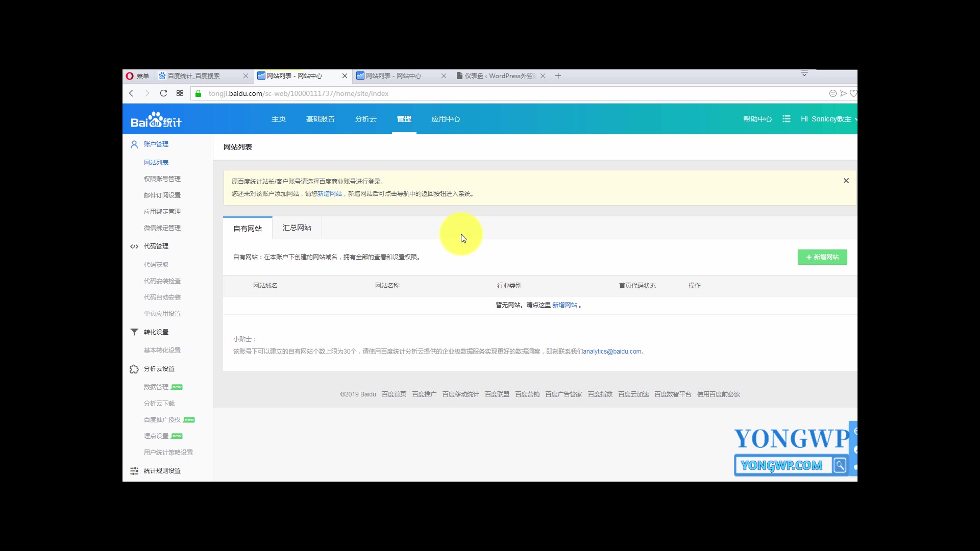Click the Baidu 统计 logo
980x551 pixels.
pyautogui.click(x=156, y=120)
